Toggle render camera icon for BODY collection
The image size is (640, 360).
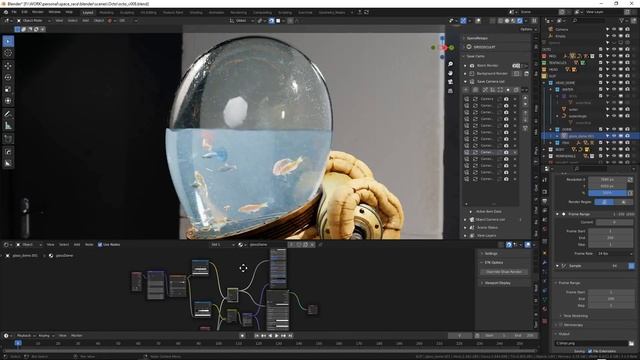pyautogui.click(x=627, y=149)
